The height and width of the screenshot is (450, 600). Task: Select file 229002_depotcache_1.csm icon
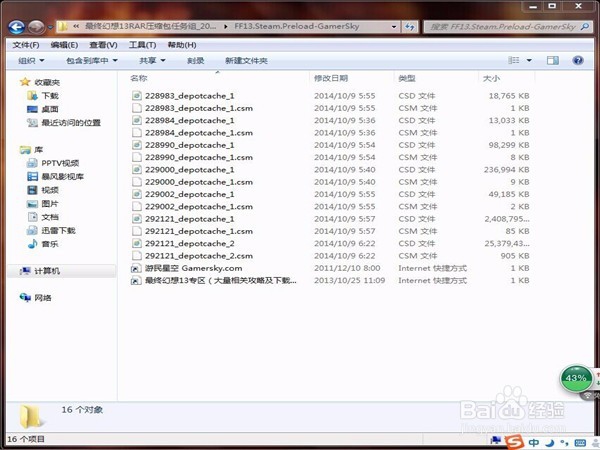pos(137,207)
